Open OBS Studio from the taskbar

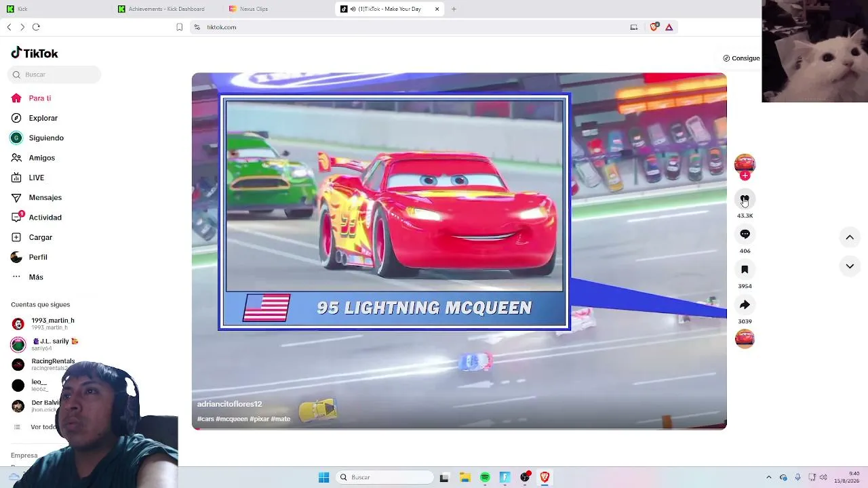525,477
